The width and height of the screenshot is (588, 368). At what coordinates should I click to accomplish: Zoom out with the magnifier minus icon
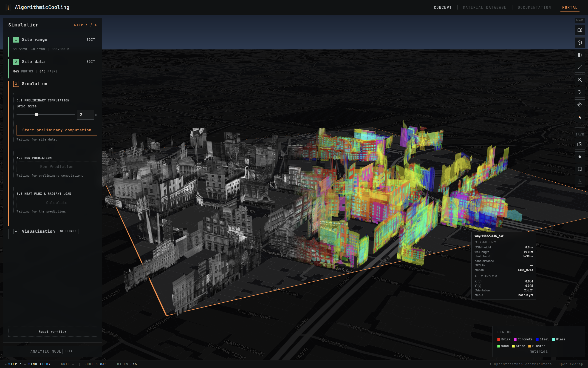(580, 92)
